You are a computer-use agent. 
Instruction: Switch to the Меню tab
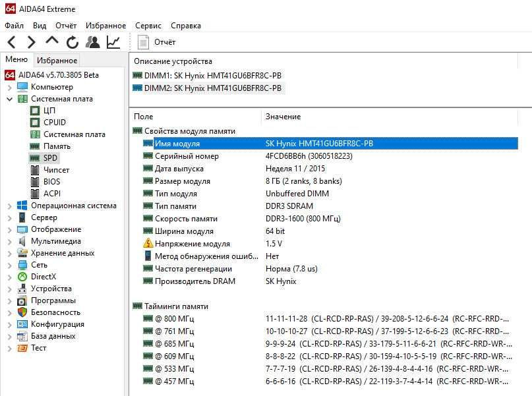click(x=16, y=59)
